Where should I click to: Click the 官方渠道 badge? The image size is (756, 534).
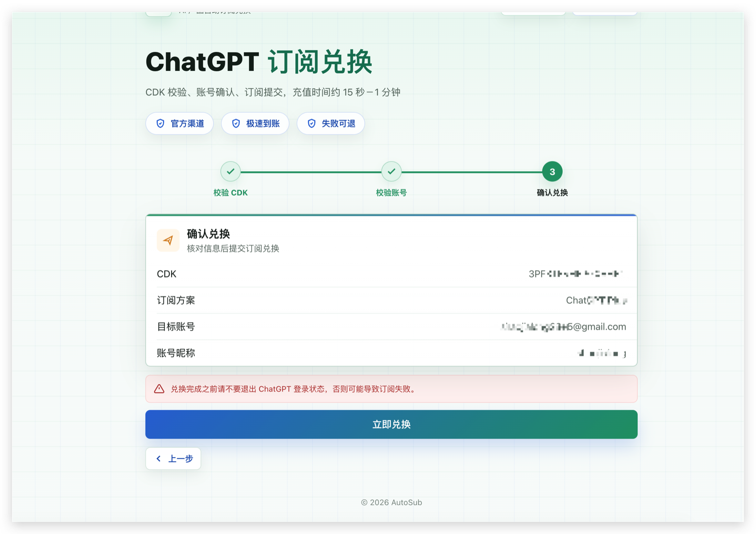tap(180, 123)
